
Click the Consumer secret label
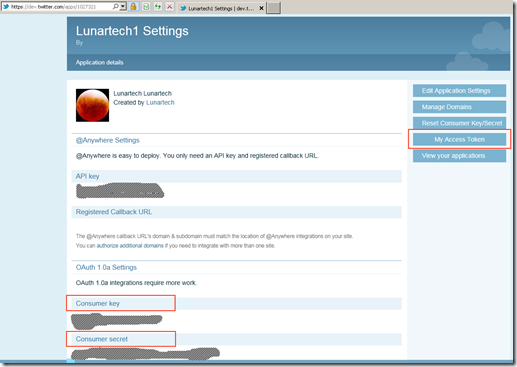(x=102, y=339)
